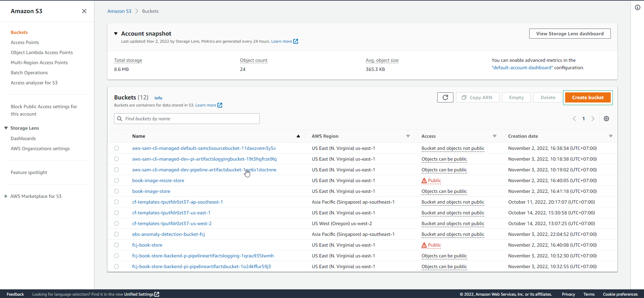The width and height of the screenshot is (644, 298).
Task: Click 'Bucket and objects not public' for ebs-anomaly-detection-bucket-fcj
Action: point(453,234)
